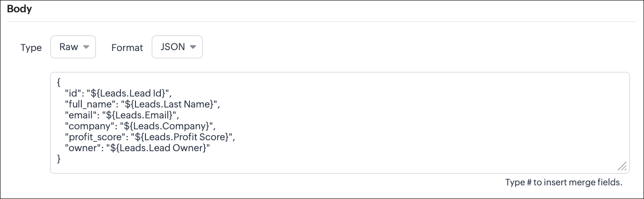Click the Format label

point(127,48)
